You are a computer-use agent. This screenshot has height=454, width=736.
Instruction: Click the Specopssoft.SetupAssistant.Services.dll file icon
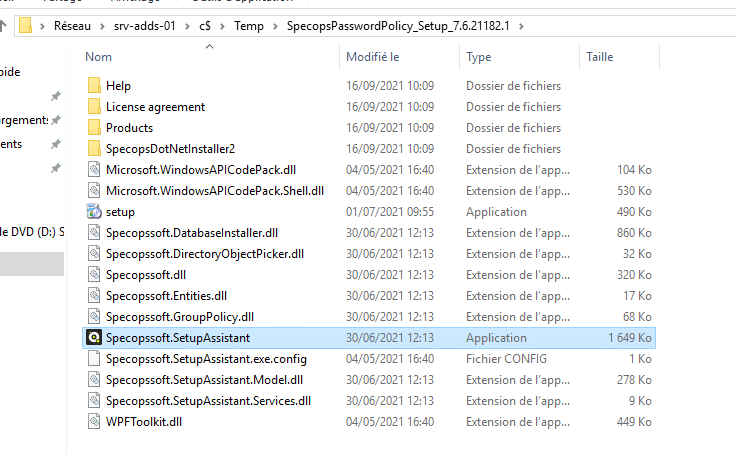[94, 401]
